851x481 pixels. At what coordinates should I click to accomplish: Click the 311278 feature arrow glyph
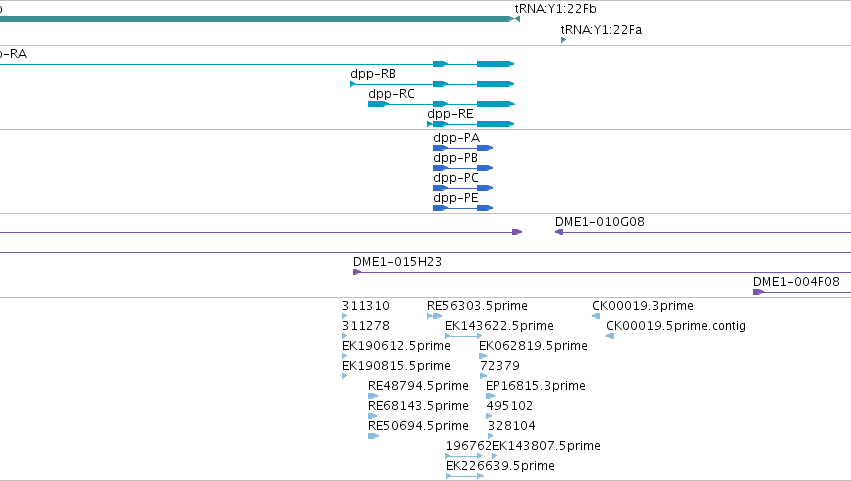(345, 336)
